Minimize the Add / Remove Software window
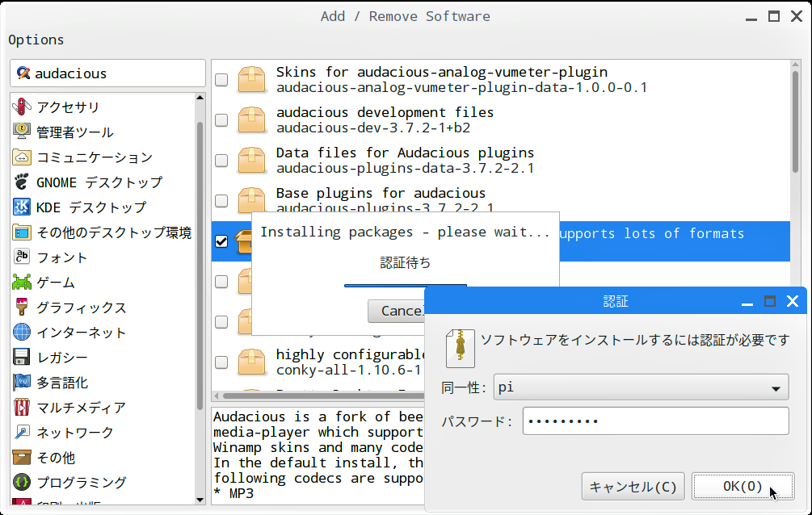 [x=751, y=18]
